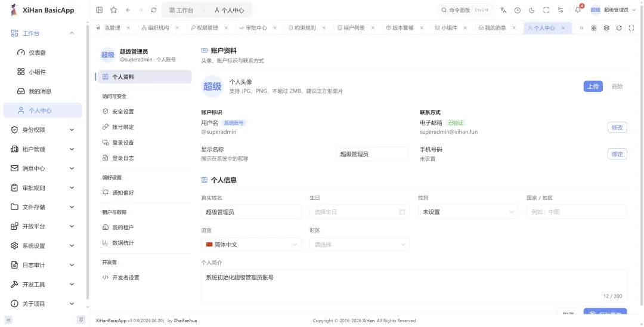
Task: Open the notification bell
Action: pos(578,10)
